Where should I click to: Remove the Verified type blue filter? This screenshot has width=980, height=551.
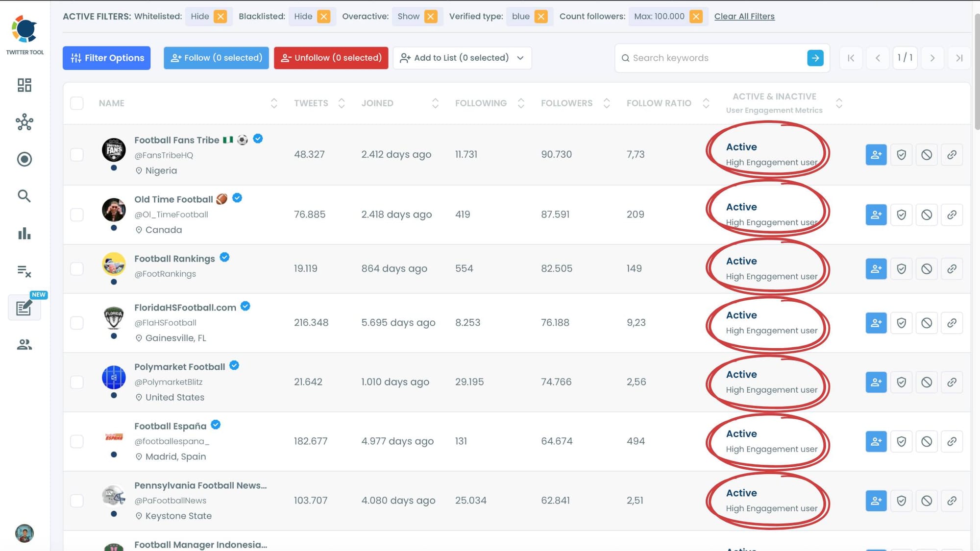(541, 16)
